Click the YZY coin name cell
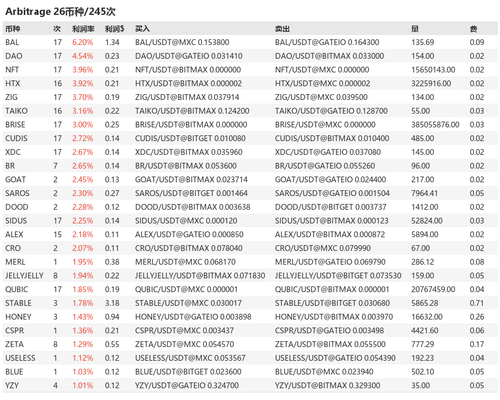 (x=12, y=385)
